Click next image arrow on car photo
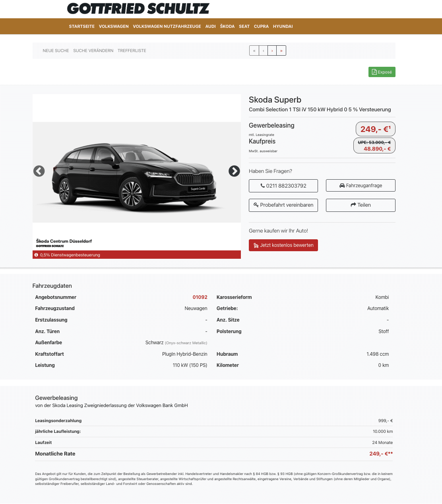 (x=234, y=171)
